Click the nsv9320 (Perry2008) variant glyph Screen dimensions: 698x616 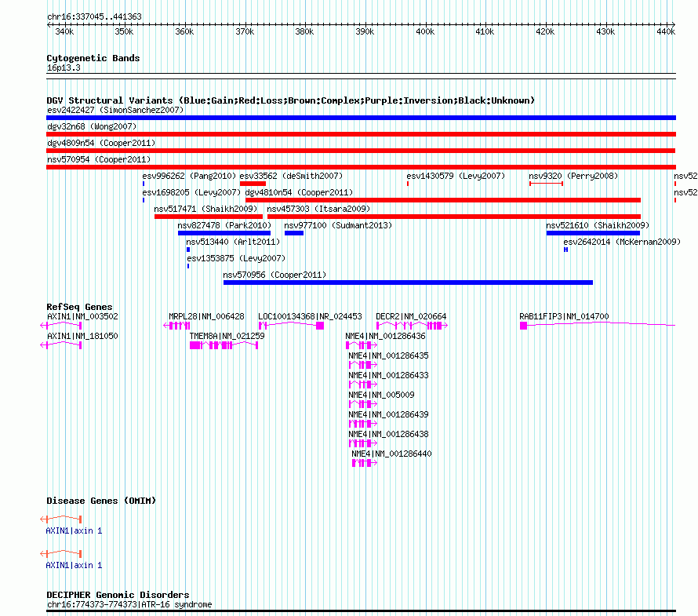(x=546, y=184)
